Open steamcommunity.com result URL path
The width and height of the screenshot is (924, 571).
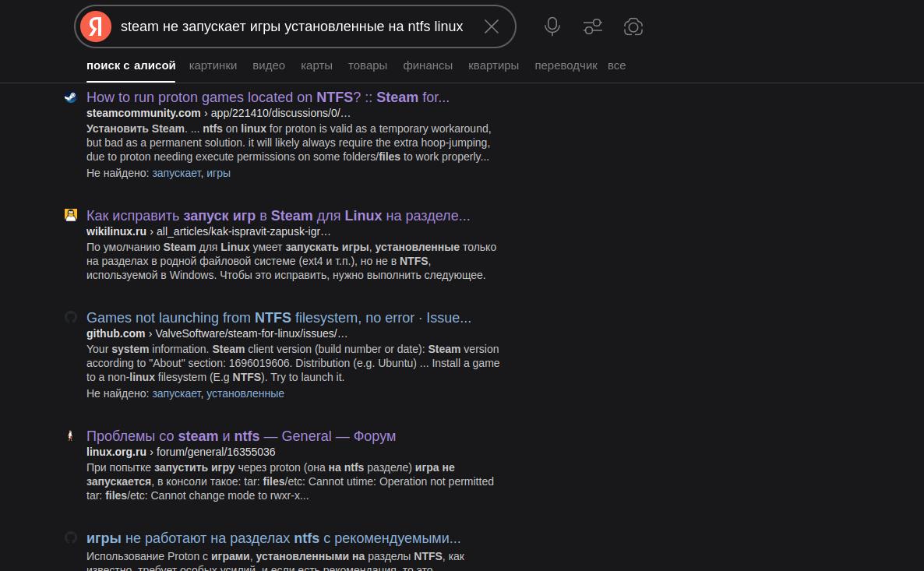coord(218,113)
